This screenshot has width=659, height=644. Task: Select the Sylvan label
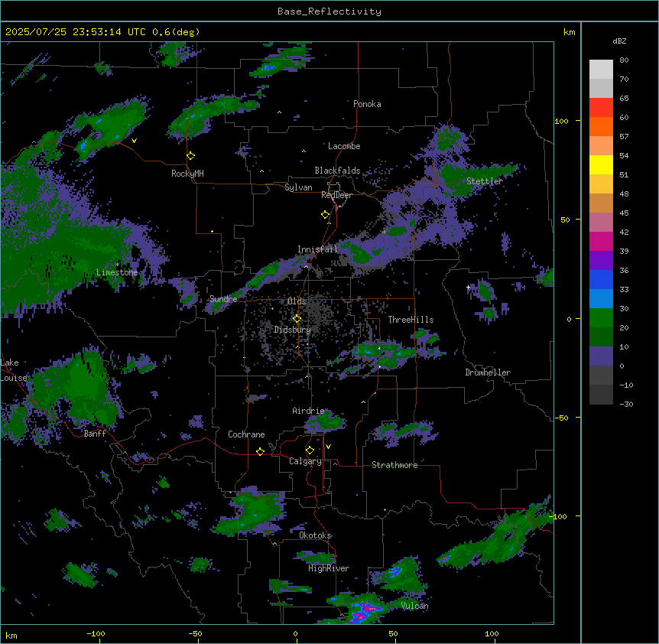tap(298, 187)
